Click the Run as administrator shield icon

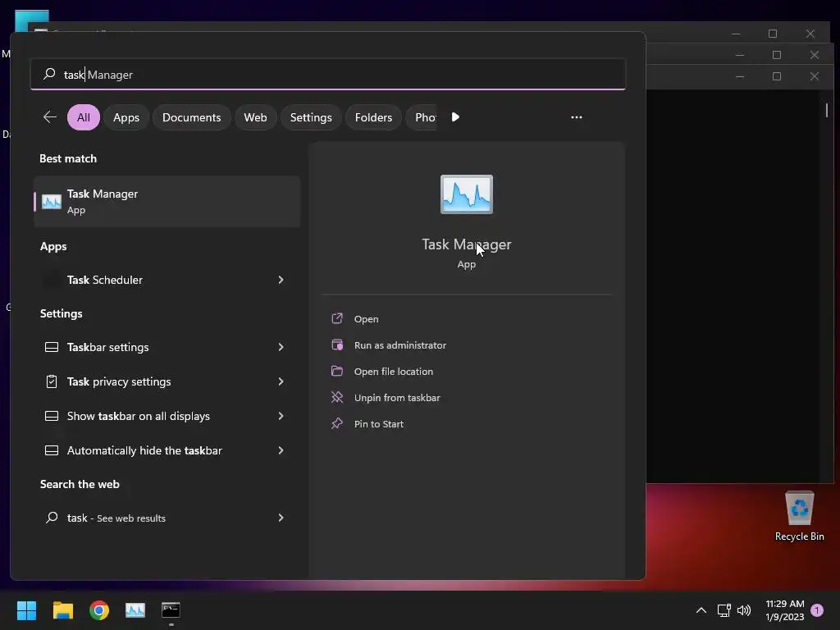click(337, 345)
